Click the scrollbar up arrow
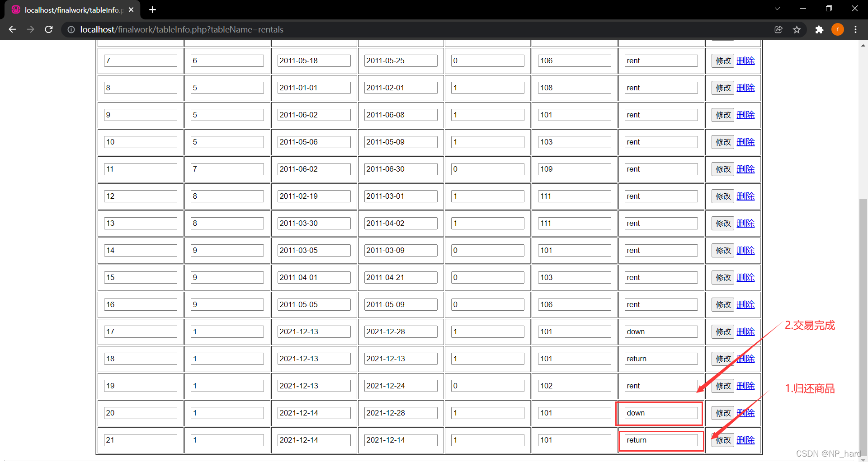The height and width of the screenshot is (462, 868). tap(863, 45)
